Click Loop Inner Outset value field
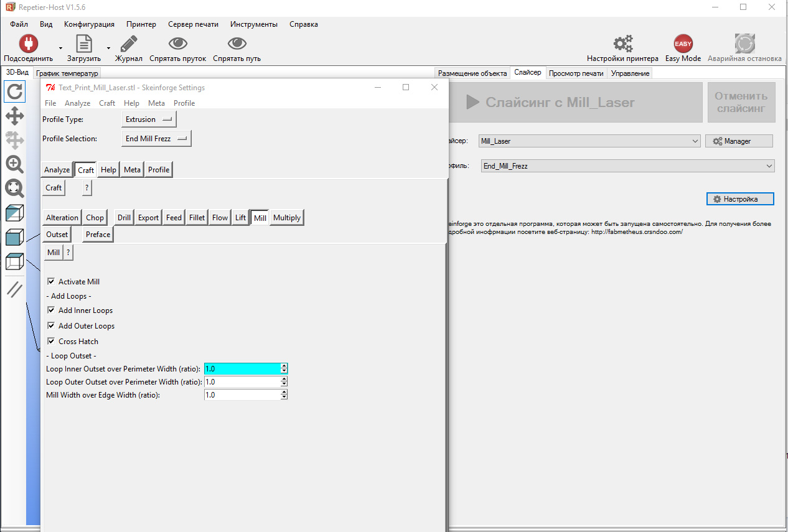The image size is (788, 532). (242, 369)
